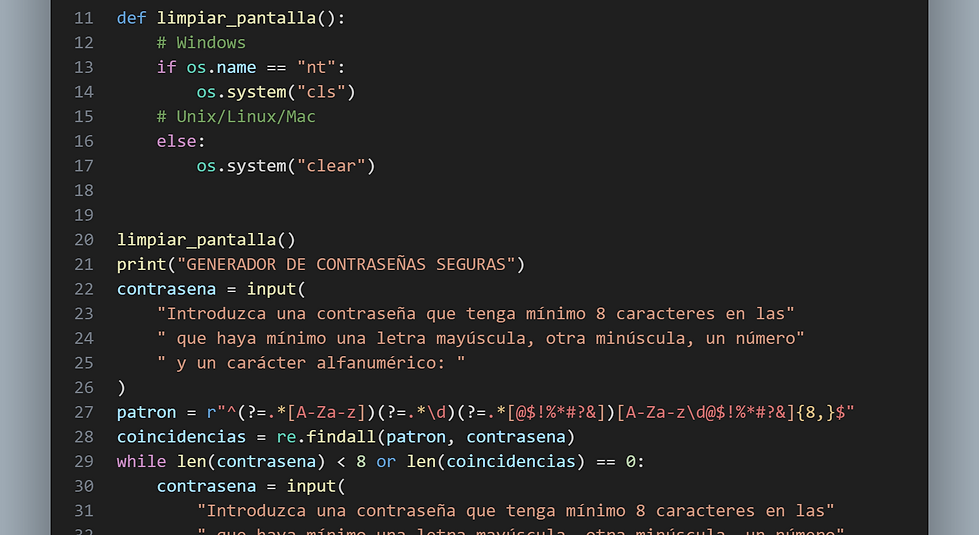979x535 pixels.
Task: Click line number 17
Action: (84, 166)
